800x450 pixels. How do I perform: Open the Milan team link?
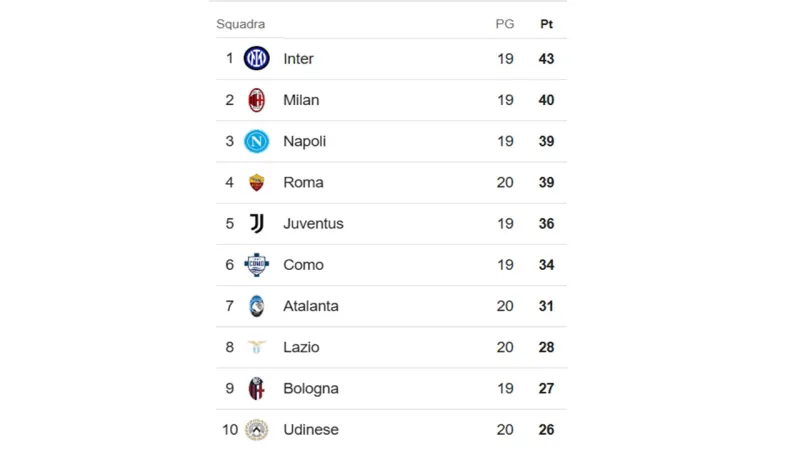pyautogui.click(x=301, y=100)
